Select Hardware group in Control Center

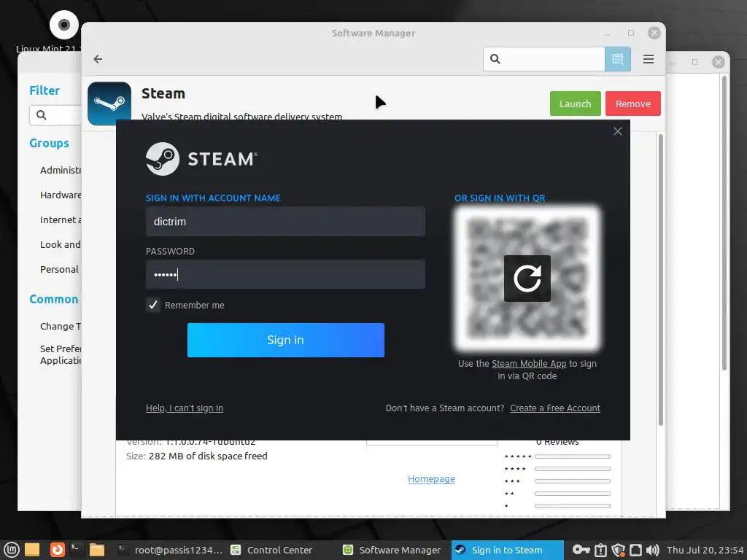pyautogui.click(x=61, y=195)
